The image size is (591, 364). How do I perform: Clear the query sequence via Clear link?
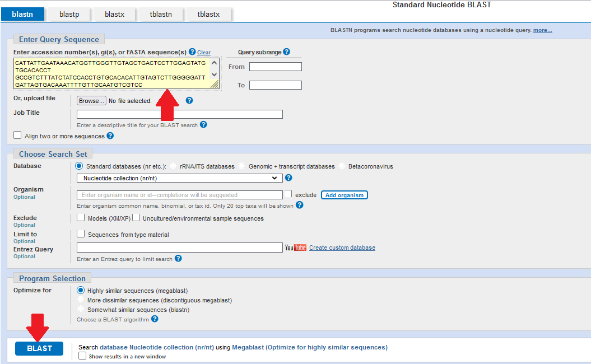coord(204,53)
